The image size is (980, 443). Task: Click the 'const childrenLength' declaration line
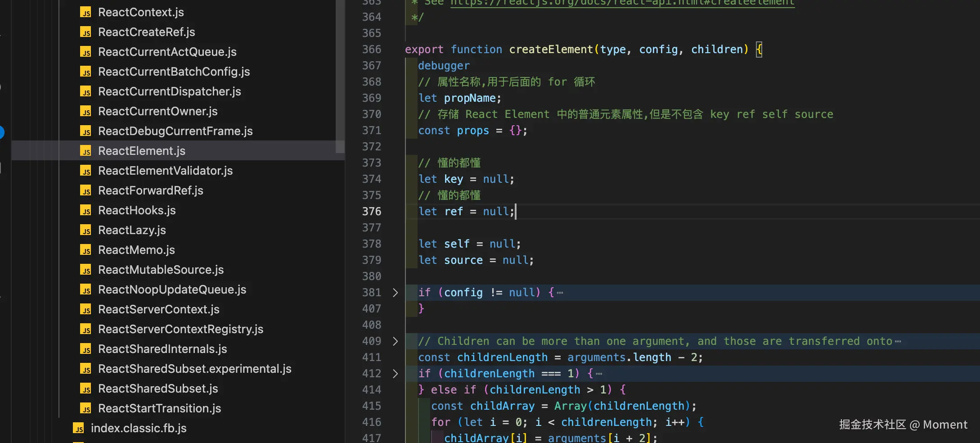[560, 357]
